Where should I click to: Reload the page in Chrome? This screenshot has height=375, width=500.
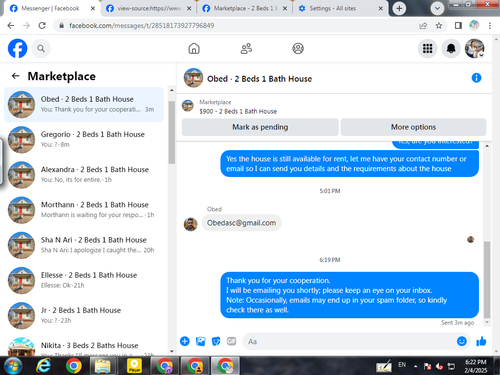click(x=42, y=26)
